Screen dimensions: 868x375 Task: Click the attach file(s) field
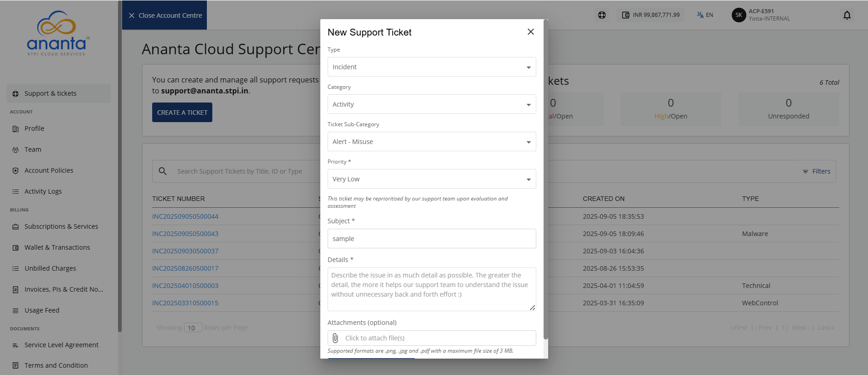point(431,338)
